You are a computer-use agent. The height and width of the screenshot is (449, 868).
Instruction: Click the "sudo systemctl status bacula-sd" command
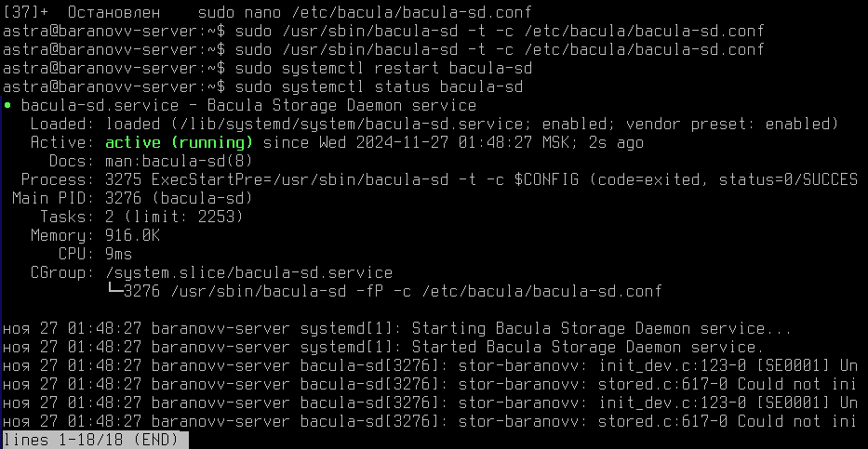click(x=379, y=86)
